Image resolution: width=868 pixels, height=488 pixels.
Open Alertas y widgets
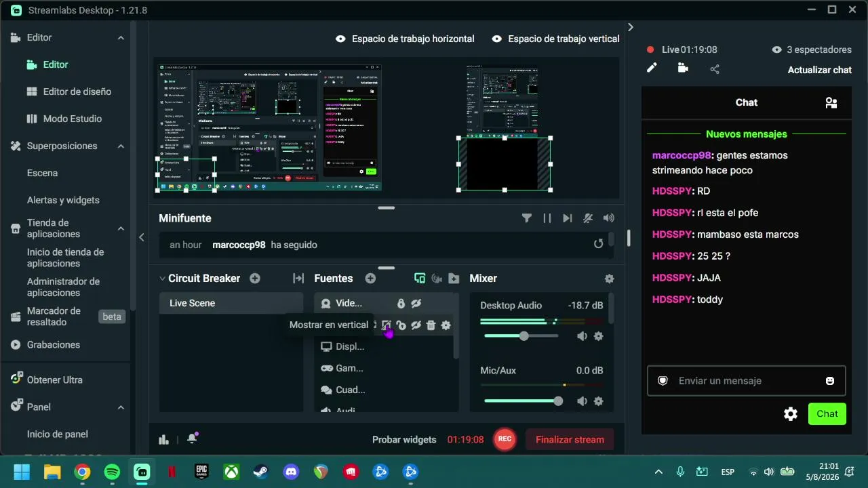click(63, 200)
